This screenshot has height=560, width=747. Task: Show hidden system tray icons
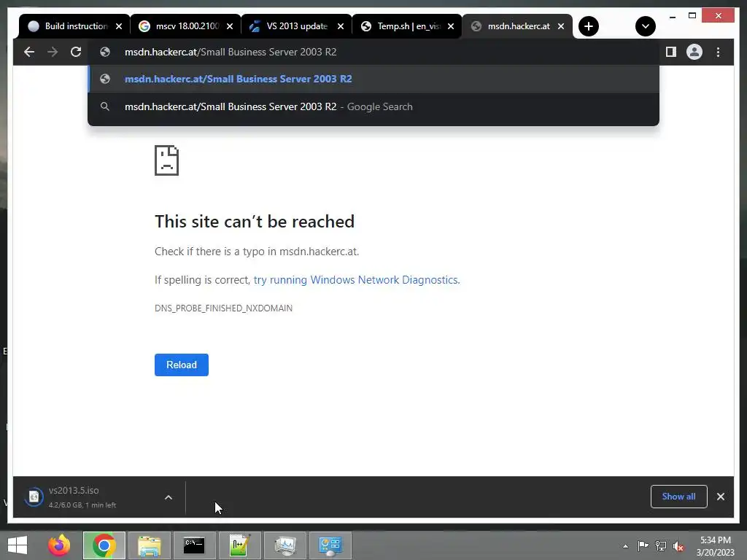click(x=625, y=546)
